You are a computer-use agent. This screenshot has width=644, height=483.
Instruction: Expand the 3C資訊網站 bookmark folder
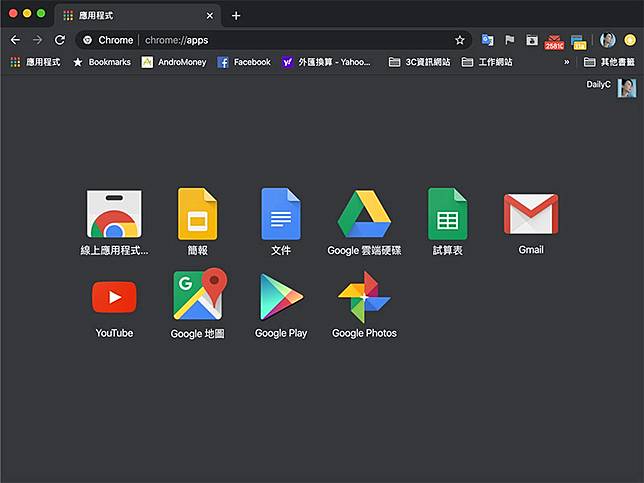coord(419,62)
